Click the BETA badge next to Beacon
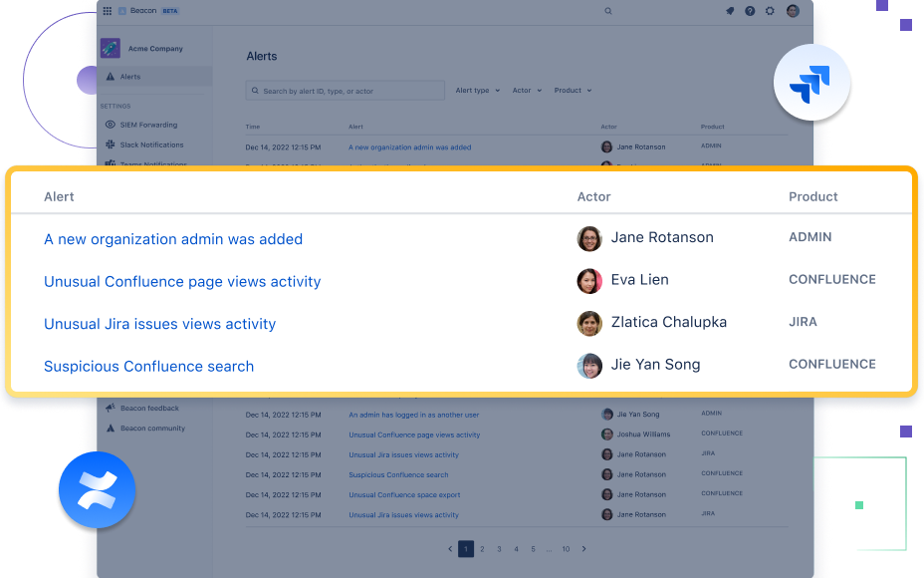The image size is (924, 578). pos(170,11)
